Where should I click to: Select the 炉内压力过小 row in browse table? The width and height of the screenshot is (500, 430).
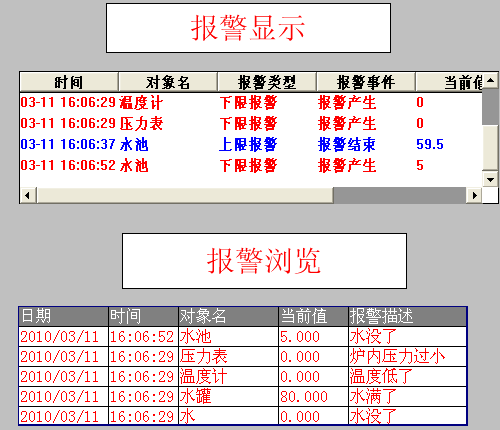coord(243,356)
